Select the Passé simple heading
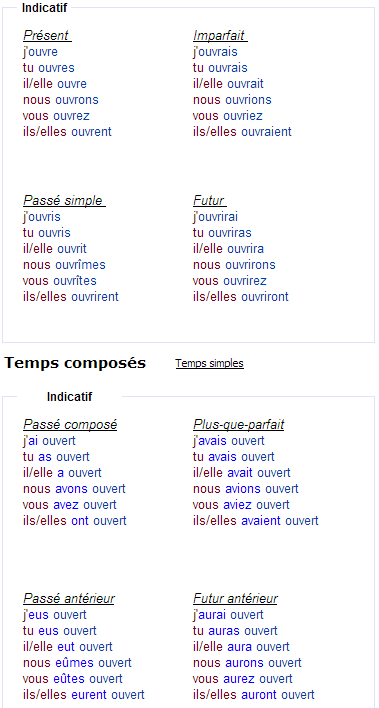 click(65, 200)
